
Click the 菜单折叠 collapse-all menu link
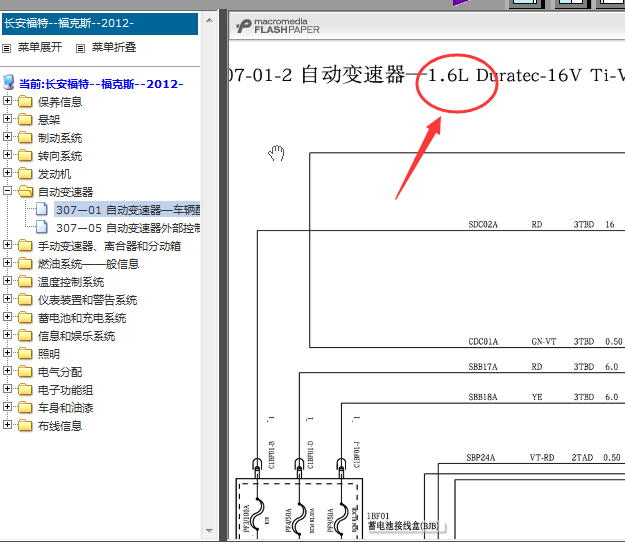click(114, 47)
